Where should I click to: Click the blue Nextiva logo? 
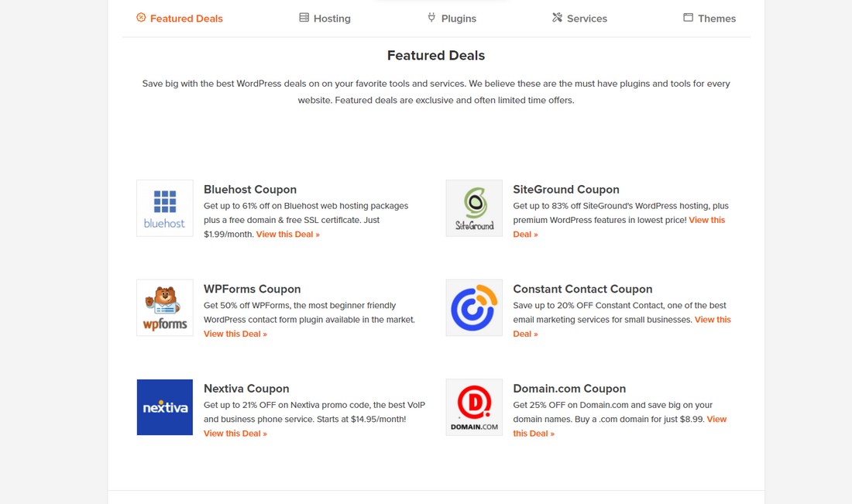coord(164,407)
